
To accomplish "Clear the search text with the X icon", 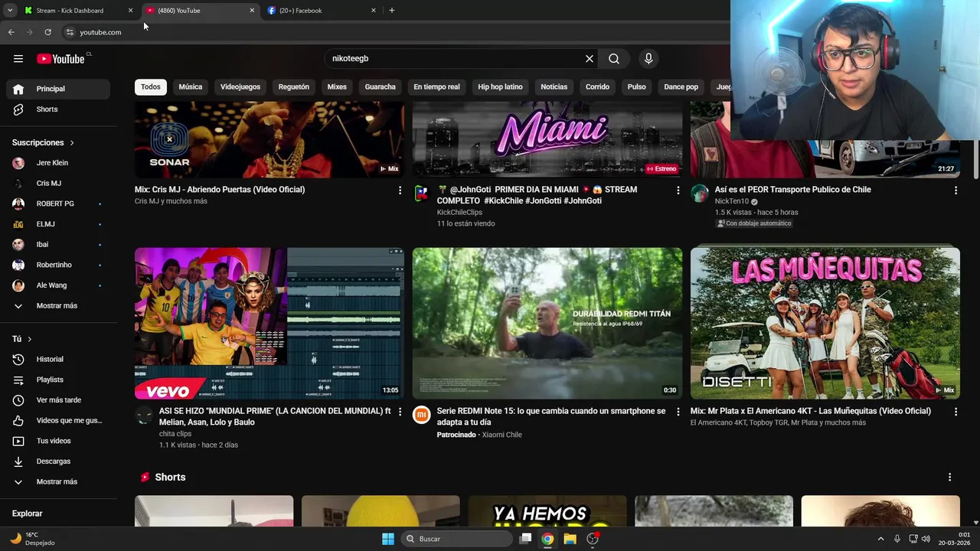I will 590,59.
